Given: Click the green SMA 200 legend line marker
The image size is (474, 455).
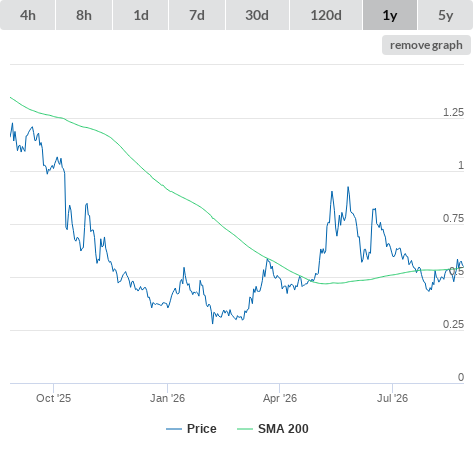Looking at the screenshot, I should (x=245, y=429).
